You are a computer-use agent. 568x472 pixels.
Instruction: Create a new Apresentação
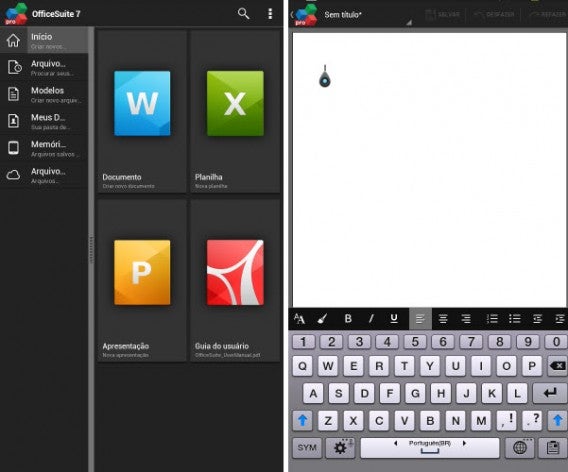(142, 280)
